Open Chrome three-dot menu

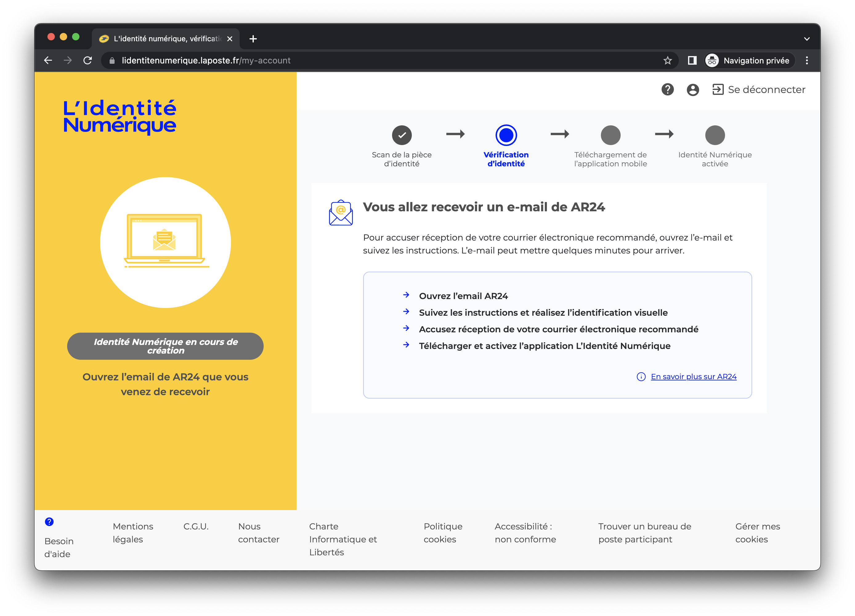click(807, 61)
